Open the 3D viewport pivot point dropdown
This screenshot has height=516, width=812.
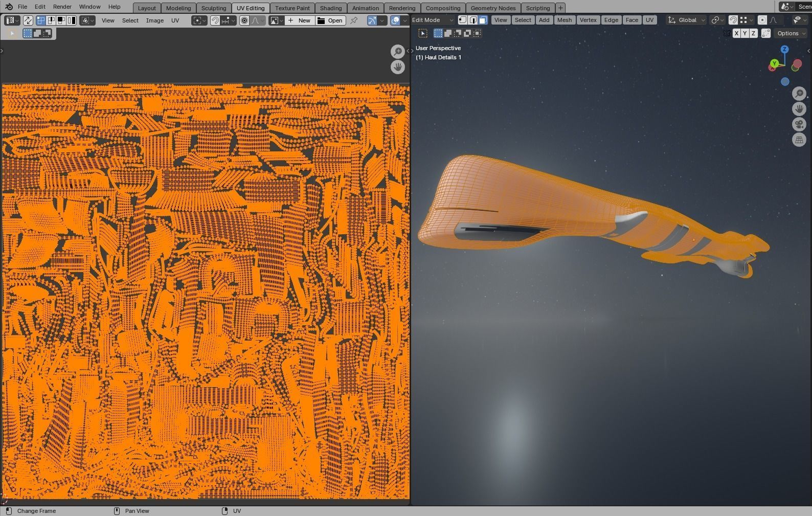point(717,20)
